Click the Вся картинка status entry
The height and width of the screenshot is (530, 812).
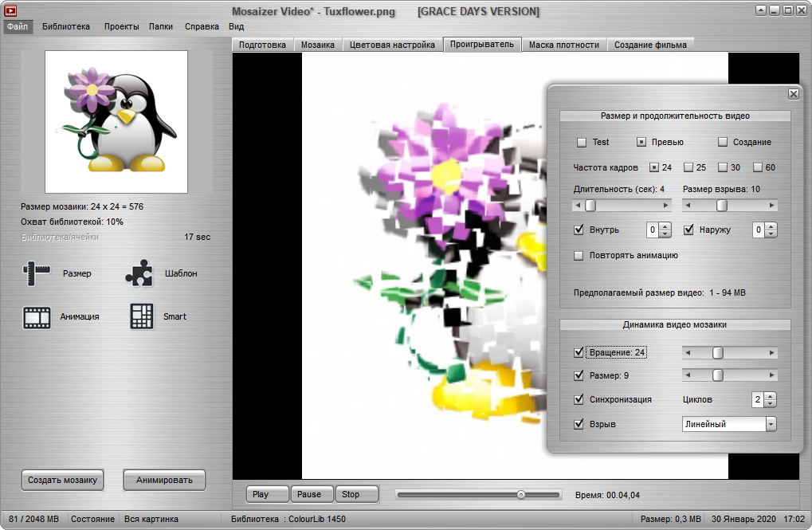[x=151, y=519]
